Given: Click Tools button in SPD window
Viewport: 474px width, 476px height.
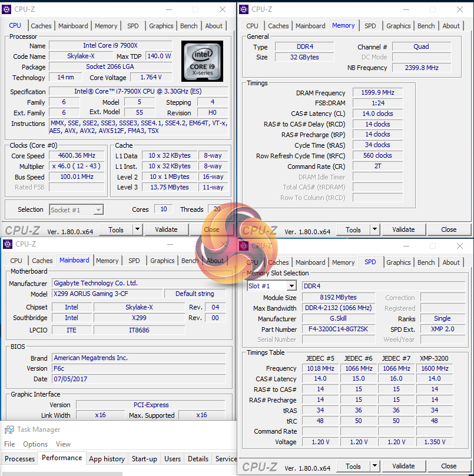Looking at the screenshot, I should pyautogui.click(x=353, y=466).
